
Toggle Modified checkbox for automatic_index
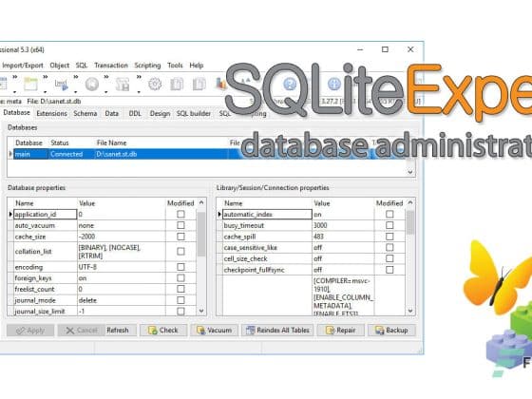tap(389, 214)
